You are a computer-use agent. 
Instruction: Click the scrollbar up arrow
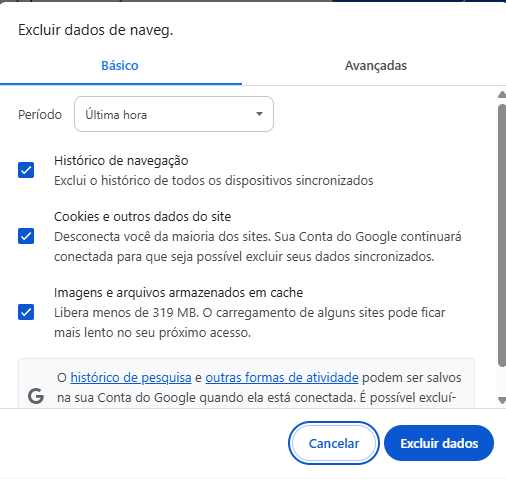(502, 95)
